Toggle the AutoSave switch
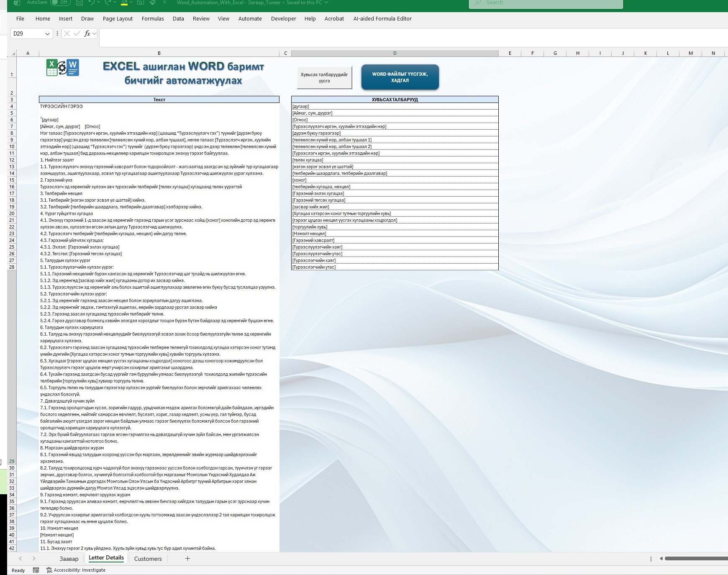The image size is (728, 575). (x=60, y=3)
